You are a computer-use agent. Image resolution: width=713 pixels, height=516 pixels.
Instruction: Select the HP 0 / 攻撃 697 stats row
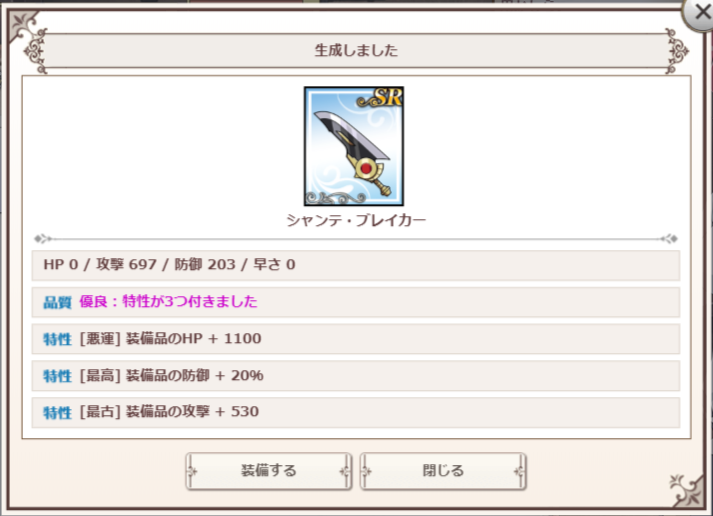(356, 265)
